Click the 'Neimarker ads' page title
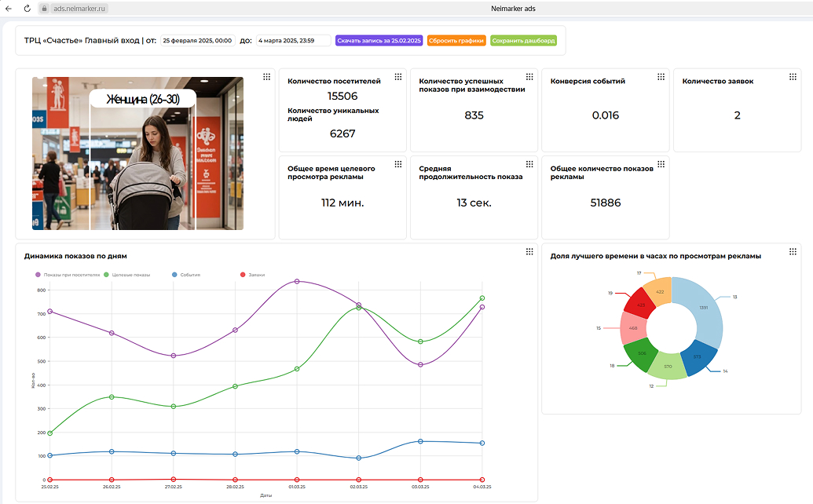Screen dimensions: 813x504 tap(513, 9)
